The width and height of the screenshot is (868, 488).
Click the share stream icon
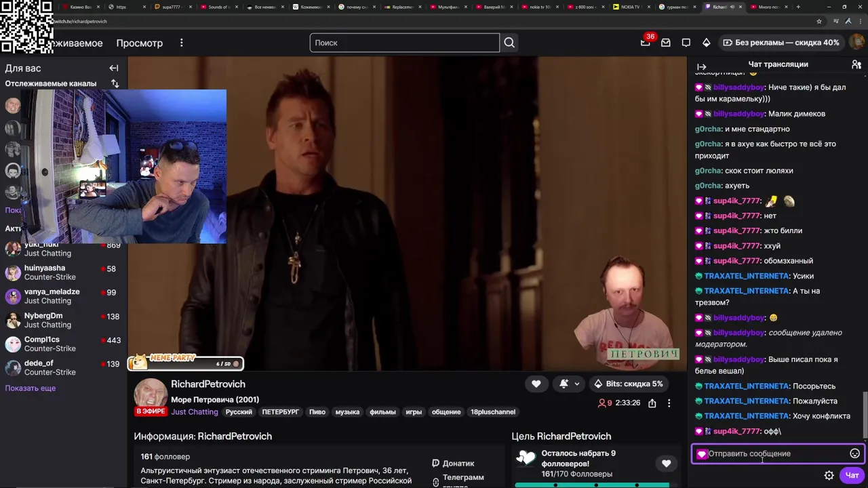point(652,403)
